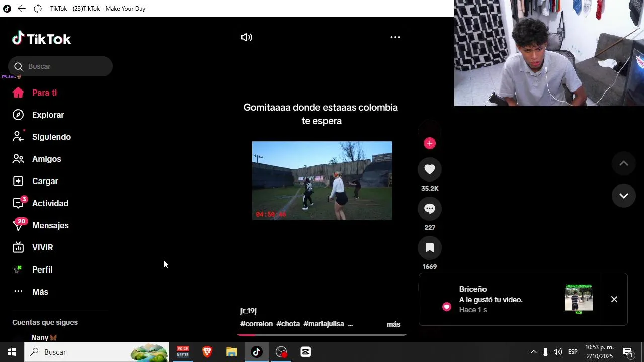The image size is (644, 362).
Task: Click the #mariajulisa hashtag
Action: pos(324,324)
